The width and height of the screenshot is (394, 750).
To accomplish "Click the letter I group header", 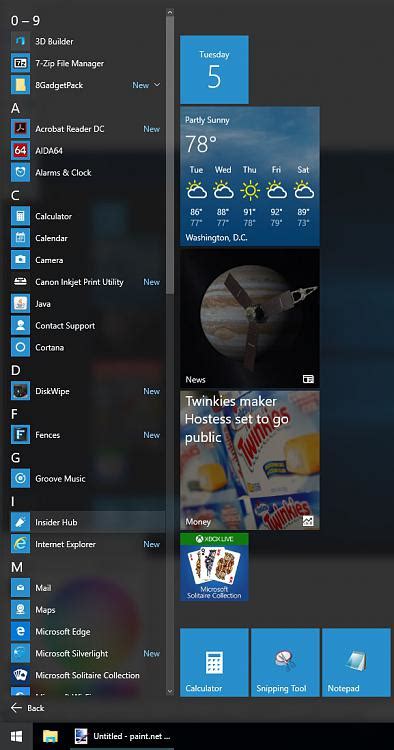I will coord(13,501).
